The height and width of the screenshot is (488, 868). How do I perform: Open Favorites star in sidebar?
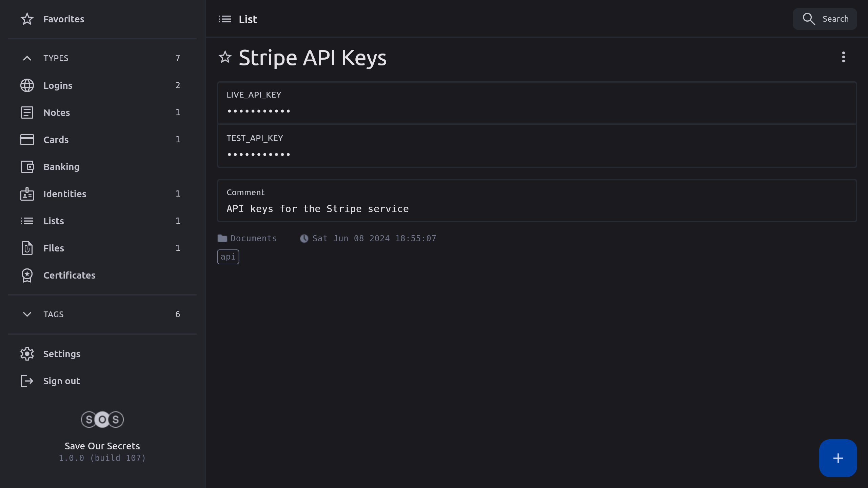click(27, 19)
